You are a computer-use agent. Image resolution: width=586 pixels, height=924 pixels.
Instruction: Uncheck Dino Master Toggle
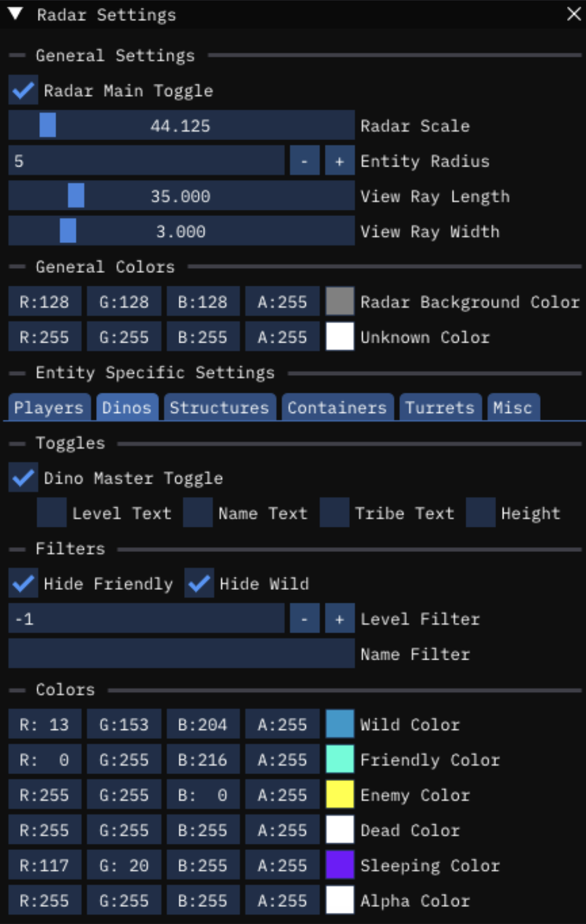coord(23,478)
